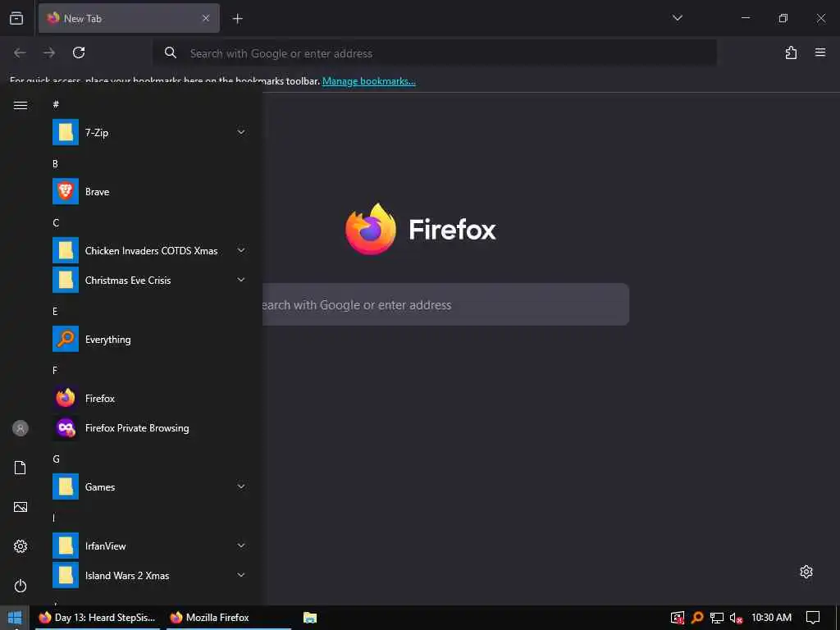
Task: Go forward with the forward arrow
Action: coord(49,52)
